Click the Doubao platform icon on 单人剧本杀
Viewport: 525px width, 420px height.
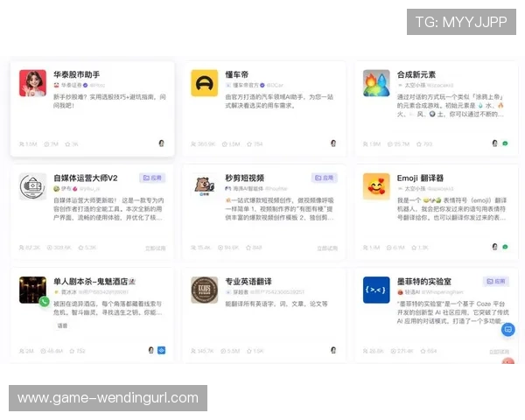(151, 350)
